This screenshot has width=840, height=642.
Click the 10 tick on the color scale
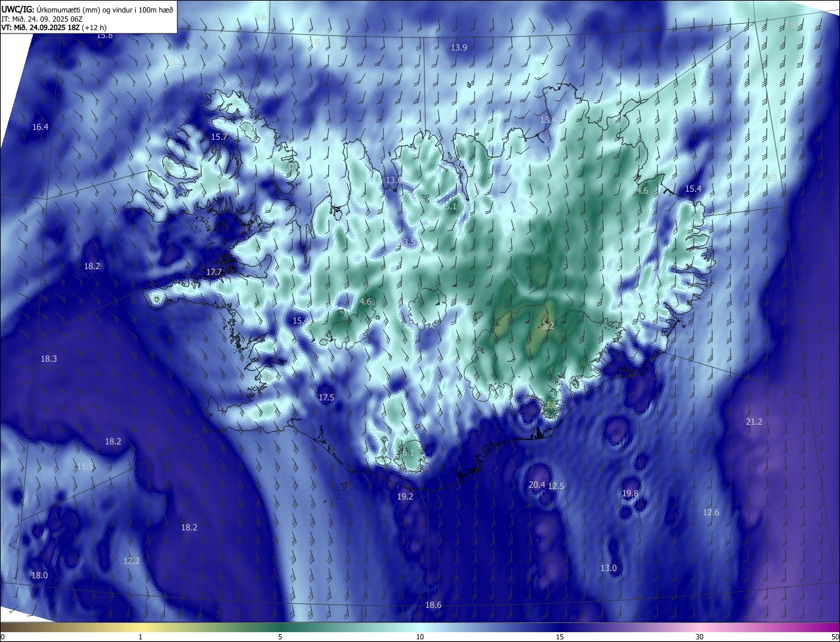[x=420, y=637]
